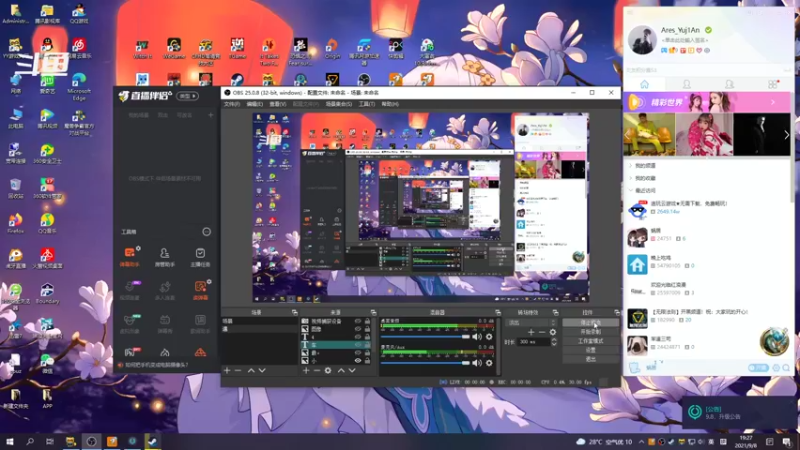Remove scene transition with minus icon
This screenshot has height=450, width=800.
(542, 332)
